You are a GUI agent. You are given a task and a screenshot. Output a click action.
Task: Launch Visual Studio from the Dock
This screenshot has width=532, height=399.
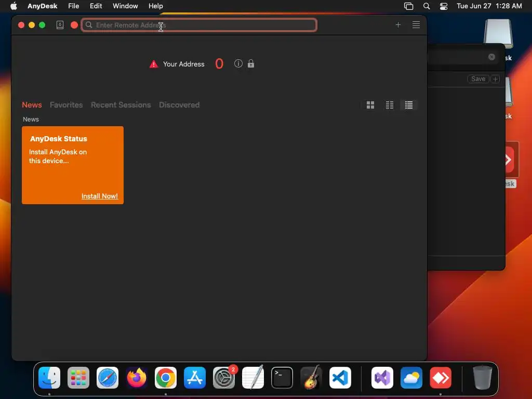coord(382,378)
